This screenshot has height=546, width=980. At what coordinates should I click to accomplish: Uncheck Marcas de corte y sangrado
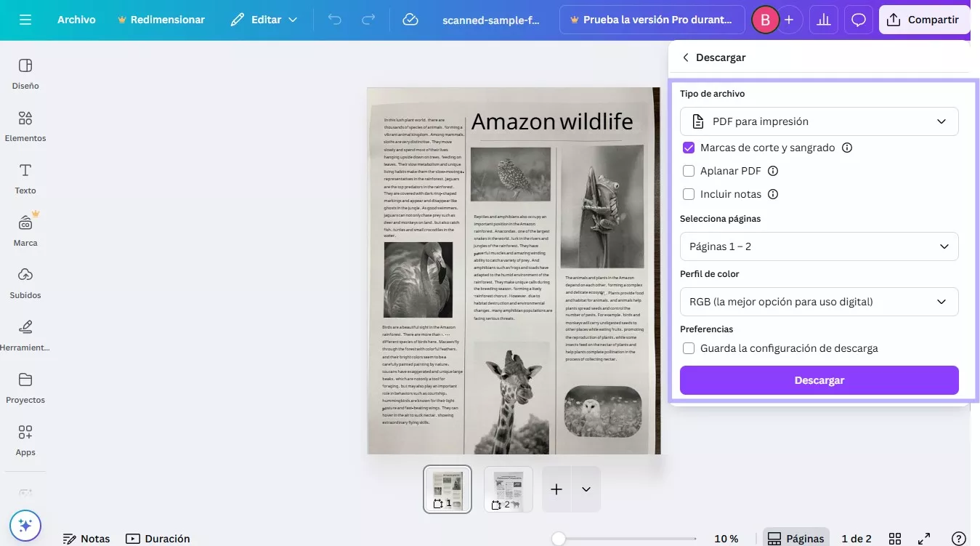(689, 148)
